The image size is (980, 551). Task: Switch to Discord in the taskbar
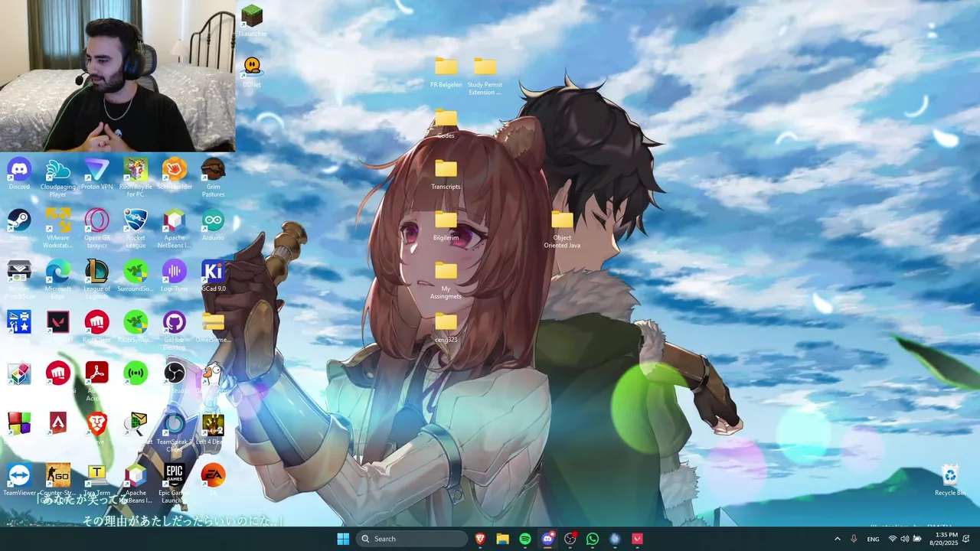click(x=548, y=539)
